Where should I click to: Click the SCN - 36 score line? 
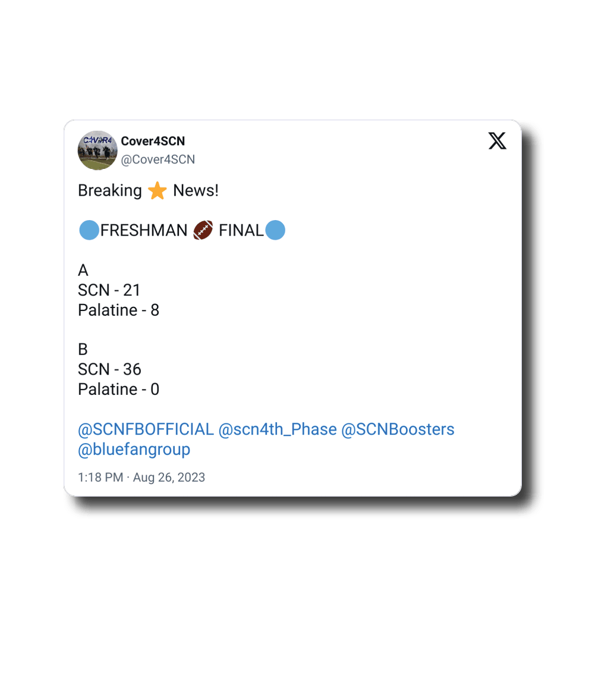click(109, 369)
